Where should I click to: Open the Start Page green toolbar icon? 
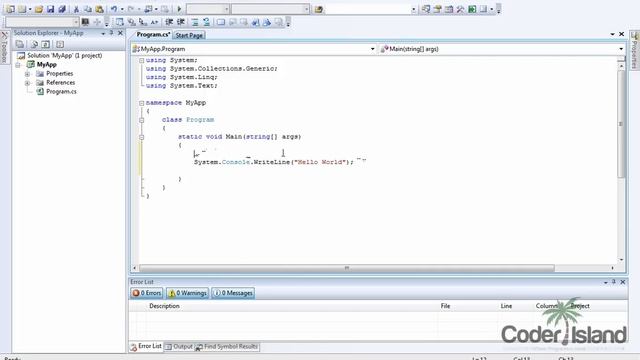[472, 9]
